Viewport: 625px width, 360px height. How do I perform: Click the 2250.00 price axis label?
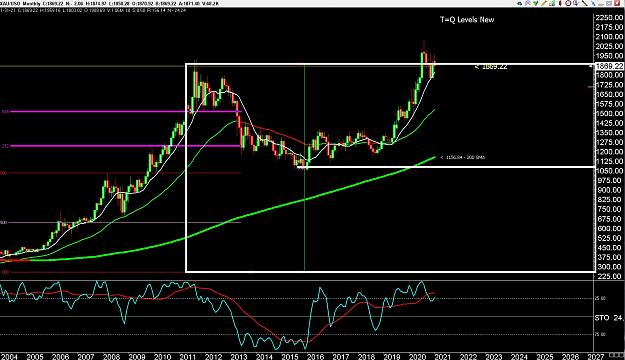[609, 18]
